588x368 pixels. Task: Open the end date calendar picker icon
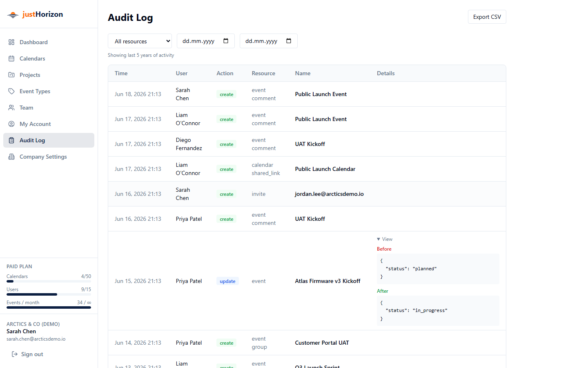289,41
